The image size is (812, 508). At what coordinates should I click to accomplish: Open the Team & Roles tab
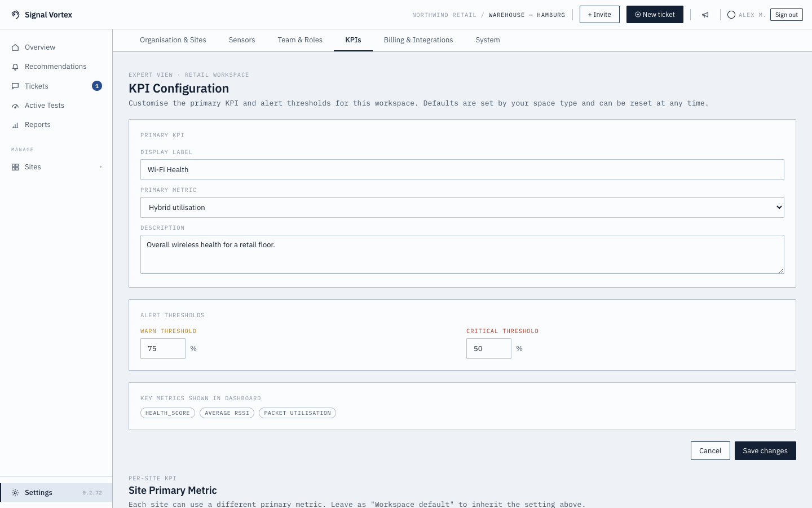(300, 40)
